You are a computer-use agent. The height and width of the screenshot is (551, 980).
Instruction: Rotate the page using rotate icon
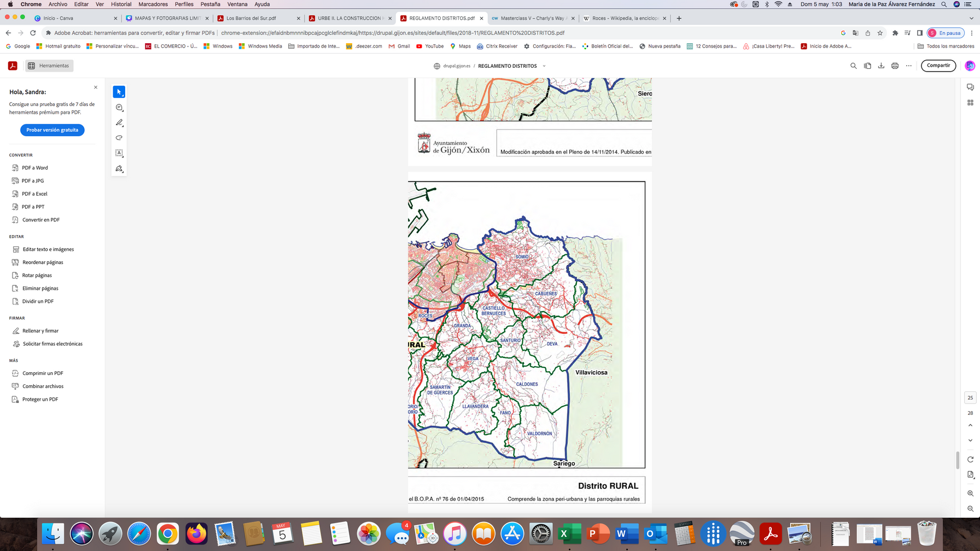coord(970,459)
